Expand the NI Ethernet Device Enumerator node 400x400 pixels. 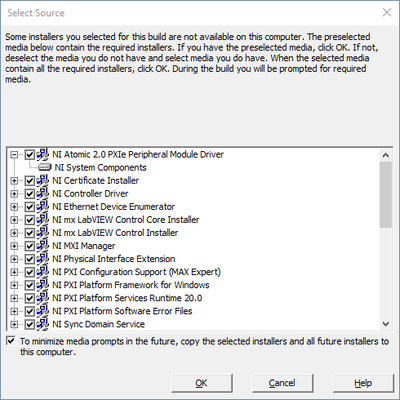click(x=14, y=207)
